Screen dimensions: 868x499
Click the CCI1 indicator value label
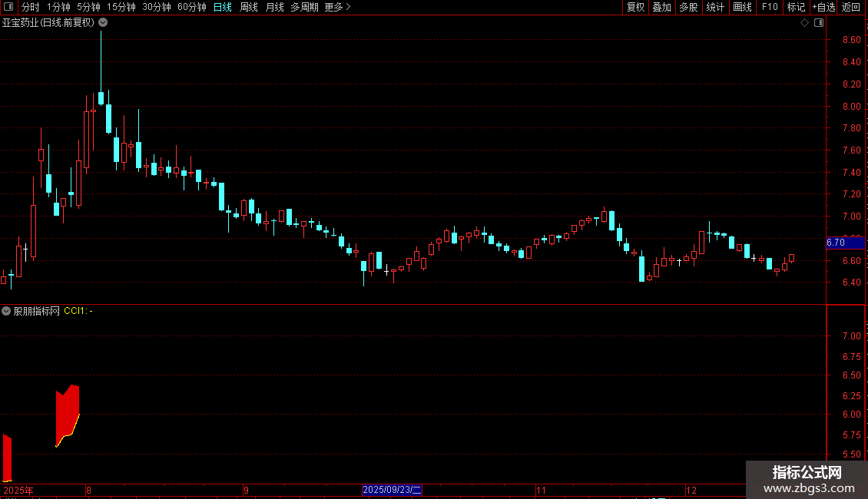coord(78,311)
